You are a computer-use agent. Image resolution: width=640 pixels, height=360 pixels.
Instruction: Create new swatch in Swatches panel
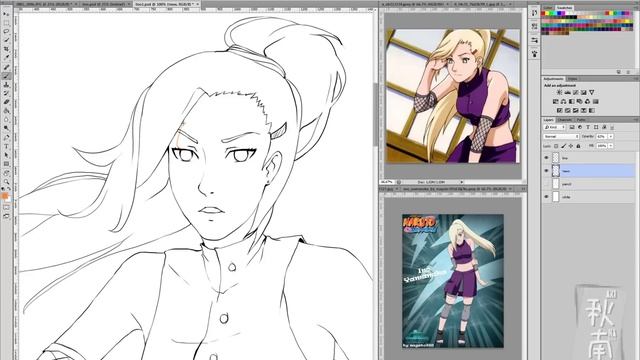(x=619, y=72)
